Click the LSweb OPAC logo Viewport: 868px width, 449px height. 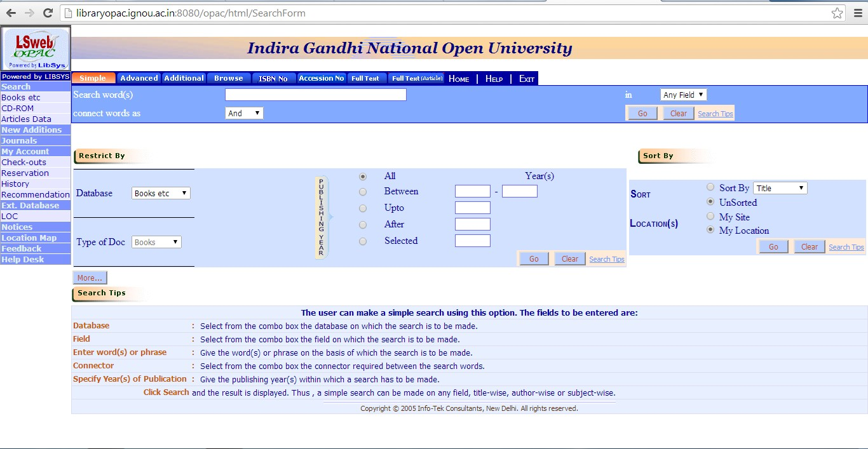point(36,48)
